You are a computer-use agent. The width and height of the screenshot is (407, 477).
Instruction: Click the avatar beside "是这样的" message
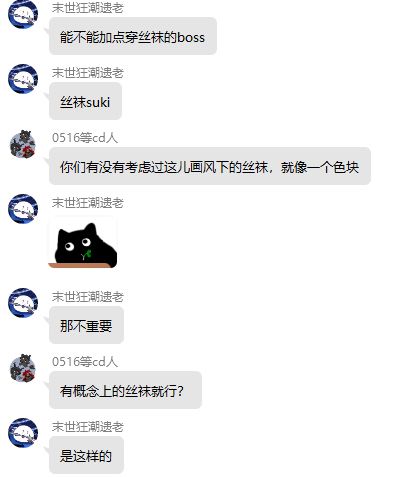click(x=23, y=433)
